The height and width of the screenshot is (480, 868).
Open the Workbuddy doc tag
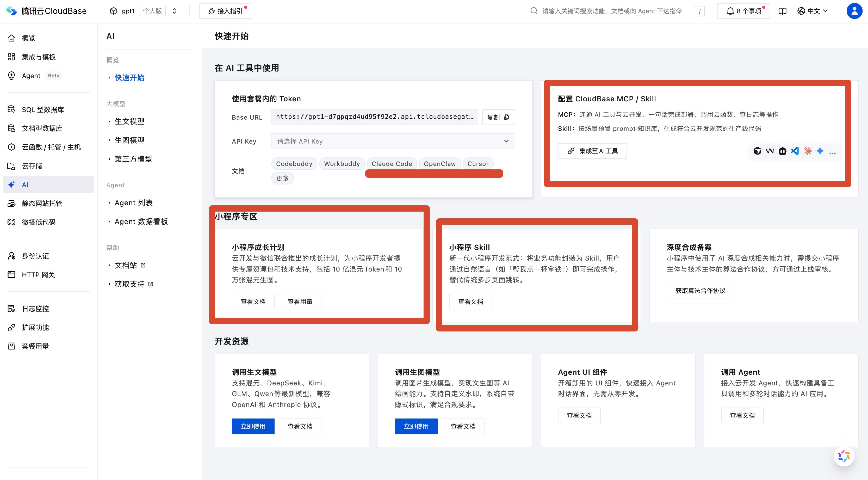[342, 164]
